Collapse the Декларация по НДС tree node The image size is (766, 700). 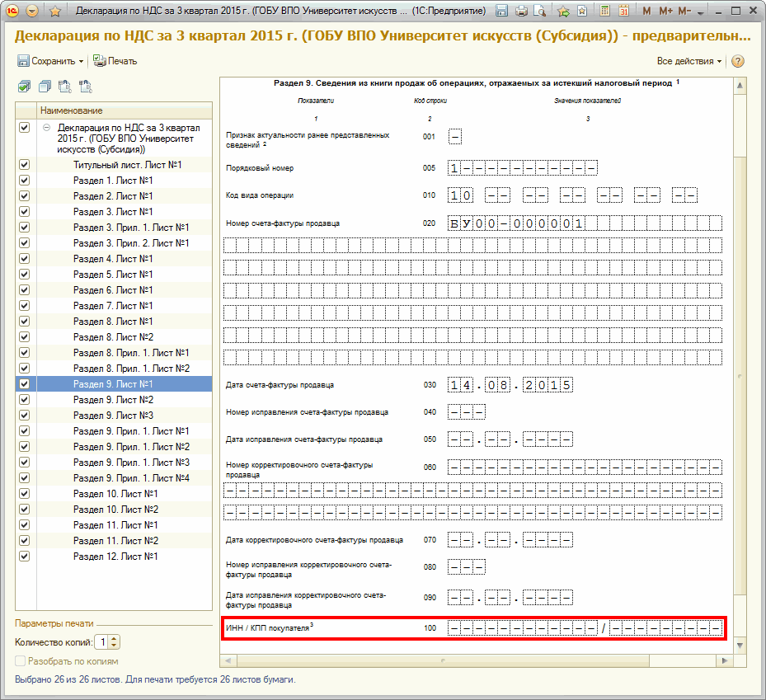pos(46,128)
